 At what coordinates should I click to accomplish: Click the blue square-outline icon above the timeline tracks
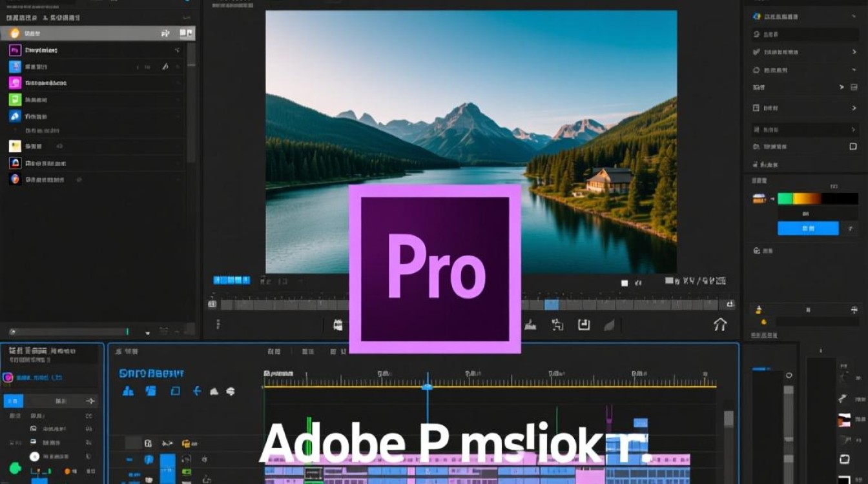175,391
